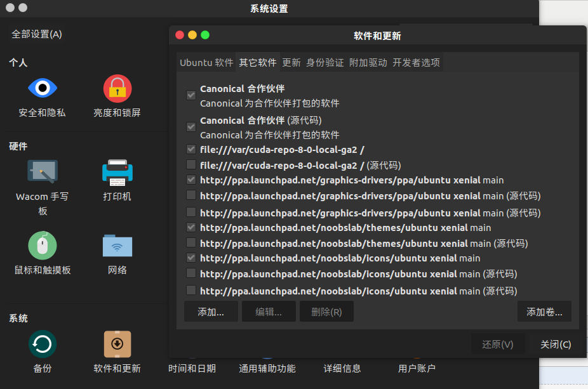Viewport: 588px width, 389px height.
Task: Open Brightness and Lock (亮度和锁屏) settings
Action: click(117, 96)
